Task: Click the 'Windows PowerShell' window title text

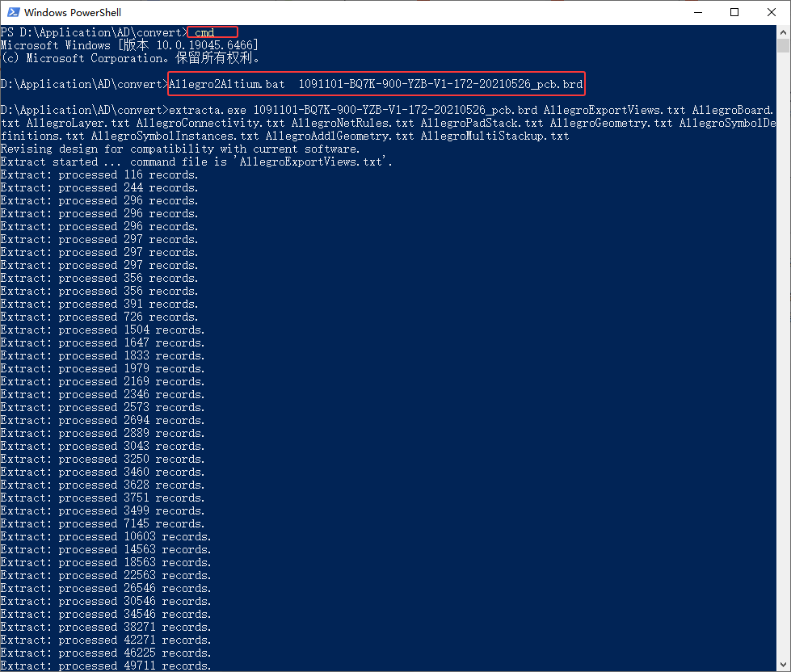Action: (x=73, y=12)
